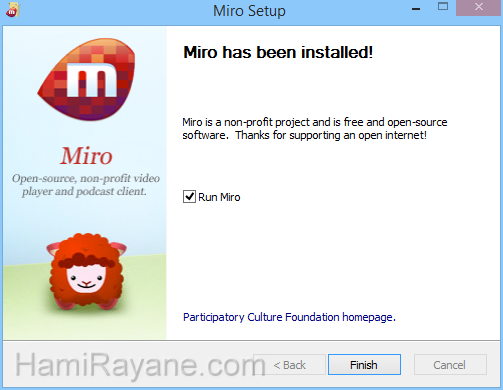Open the Participatory Culture Foundation homepage link
The image size is (503, 390).
tap(289, 317)
